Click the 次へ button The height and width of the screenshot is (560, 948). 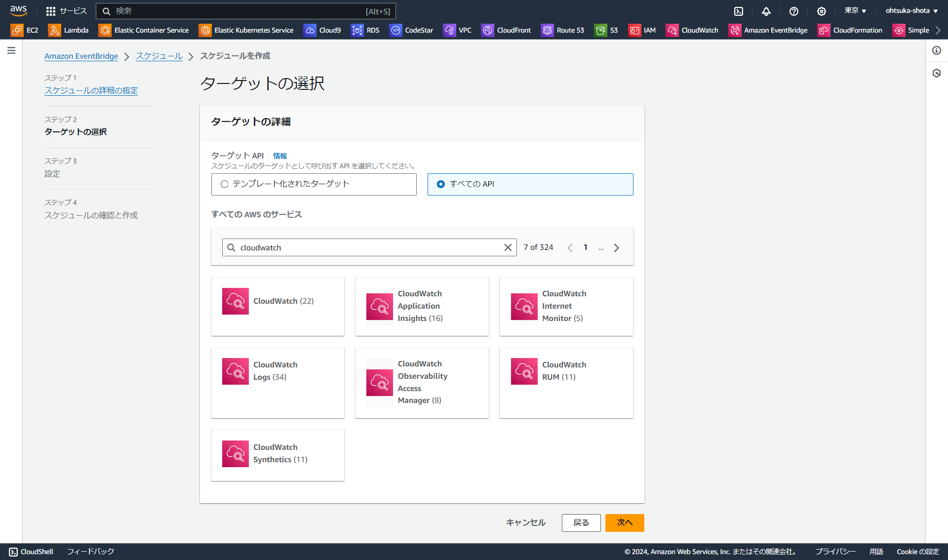point(624,522)
